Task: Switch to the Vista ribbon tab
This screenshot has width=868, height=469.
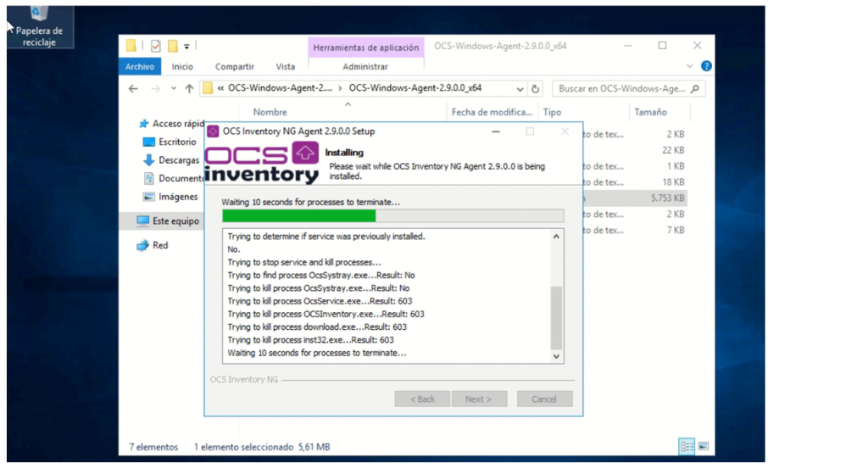Action: point(285,66)
